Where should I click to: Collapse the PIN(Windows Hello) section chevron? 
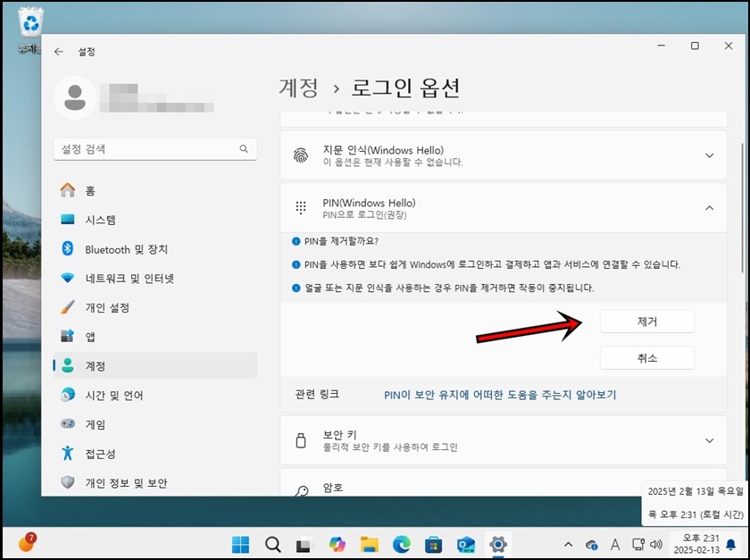(709, 208)
